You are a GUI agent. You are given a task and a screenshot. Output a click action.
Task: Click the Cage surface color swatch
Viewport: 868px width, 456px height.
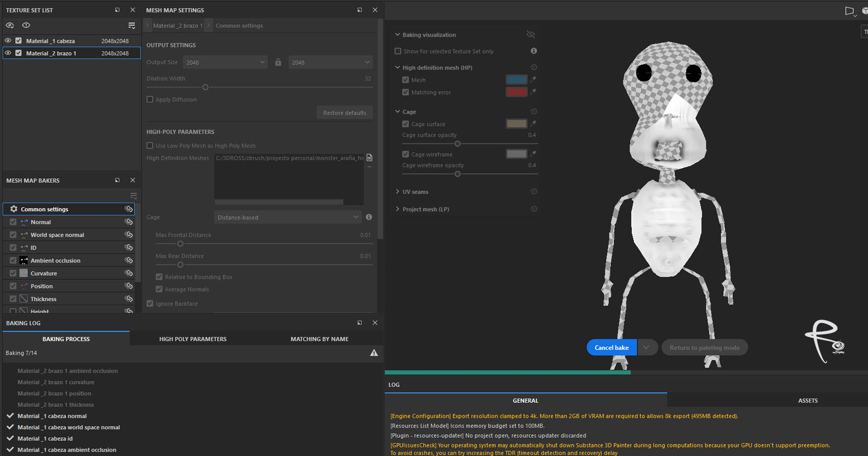point(516,124)
